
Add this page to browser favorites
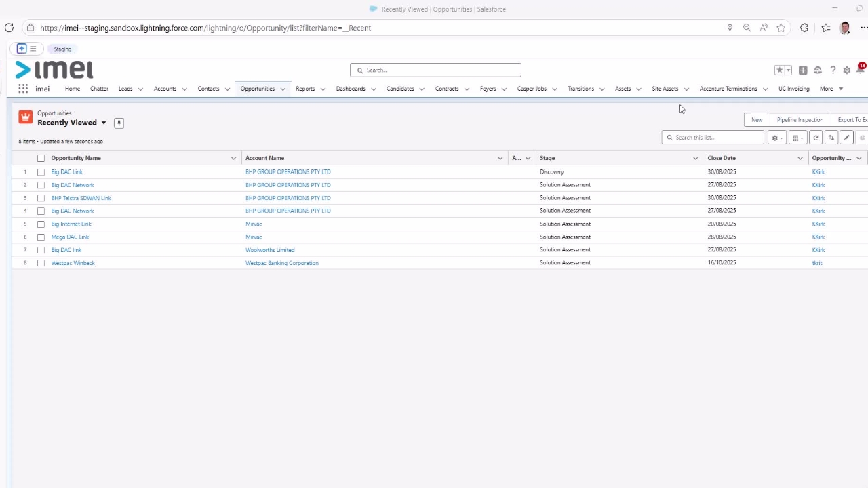click(x=781, y=28)
